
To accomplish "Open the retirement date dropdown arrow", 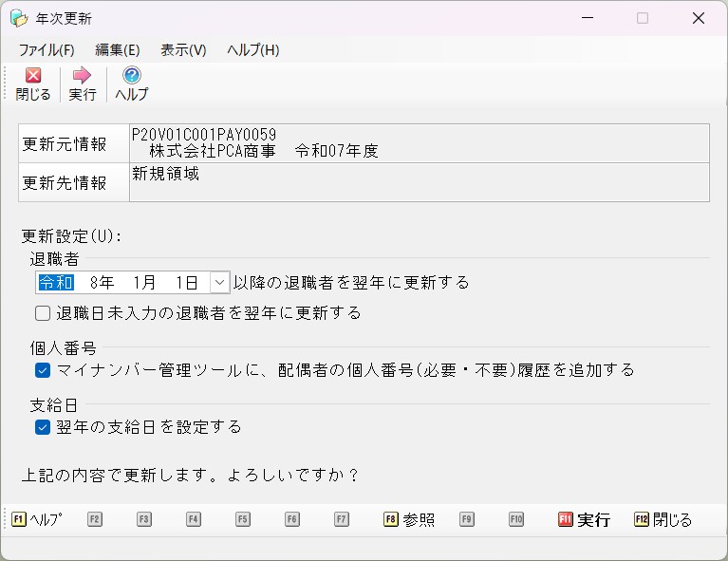I will click(x=219, y=282).
